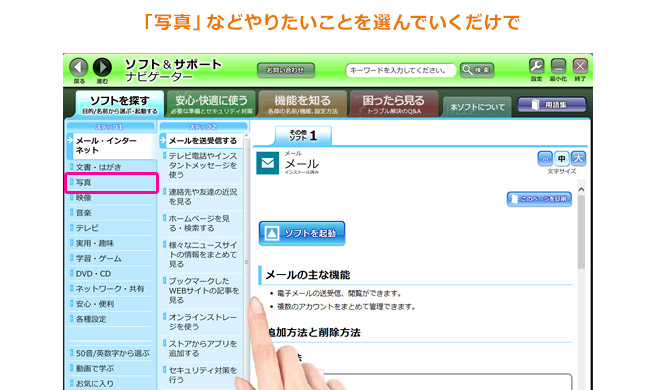Select オンラインストレージを使う
Viewport: 650px width, 390px height.
click(x=201, y=322)
